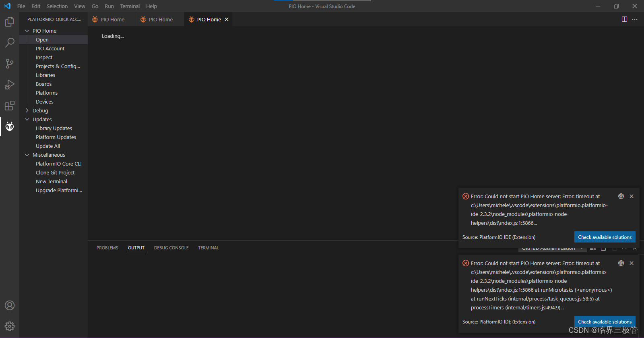Screen dimensions: 644x338
Task: Click Check available solutions in lower notification
Action: (605, 321)
